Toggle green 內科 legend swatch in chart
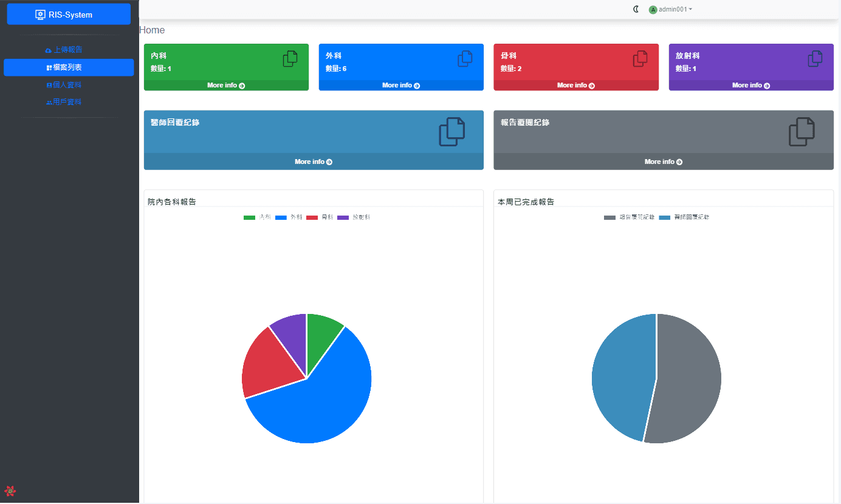The width and height of the screenshot is (841, 504). [250, 217]
